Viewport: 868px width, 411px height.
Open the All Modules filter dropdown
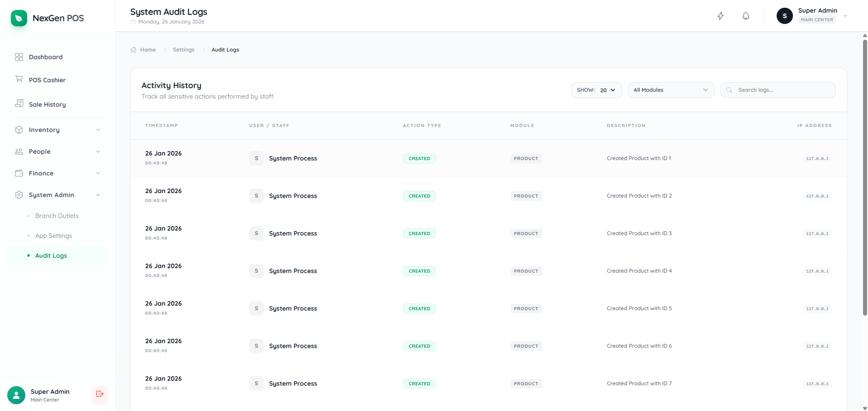[670, 90]
